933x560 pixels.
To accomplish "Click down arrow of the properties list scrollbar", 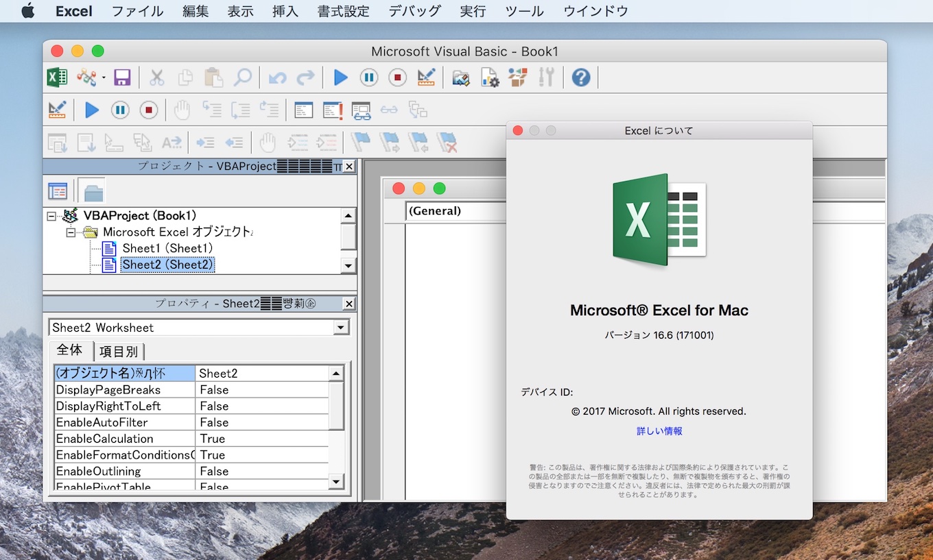I will point(336,482).
